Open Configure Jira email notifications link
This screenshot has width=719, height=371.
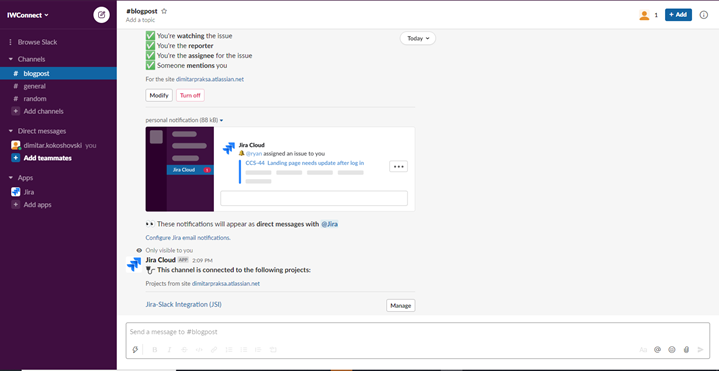click(188, 238)
